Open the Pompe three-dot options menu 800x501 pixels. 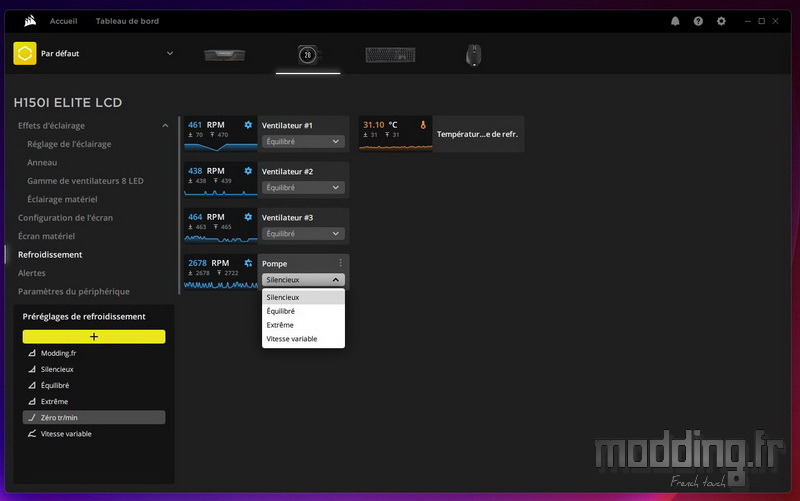(340, 263)
